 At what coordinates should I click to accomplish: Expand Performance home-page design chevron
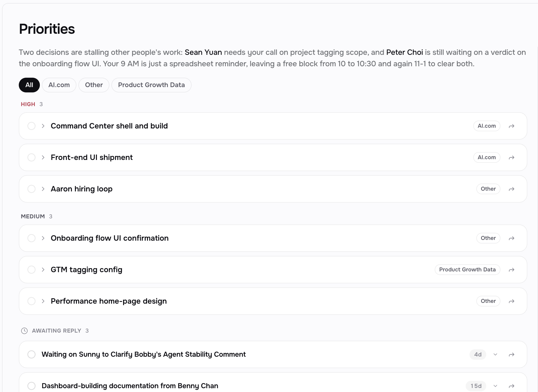[x=43, y=301]
